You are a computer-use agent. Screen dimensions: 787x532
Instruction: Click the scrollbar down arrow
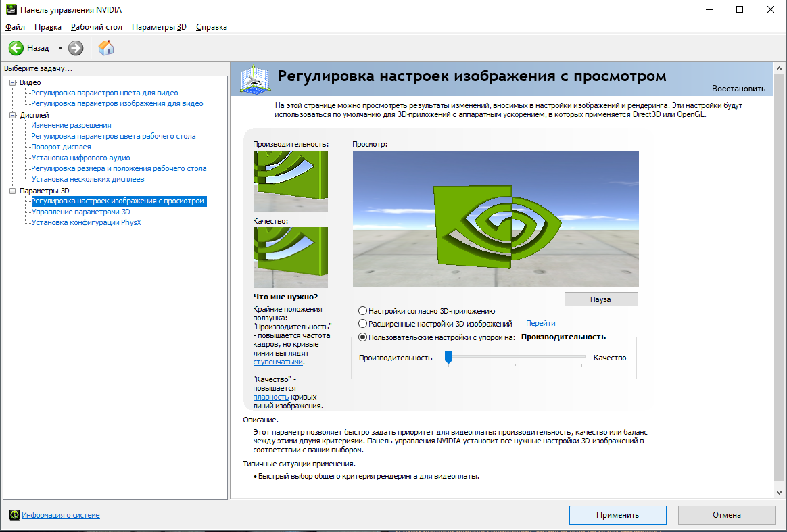(x=779, y=493)
